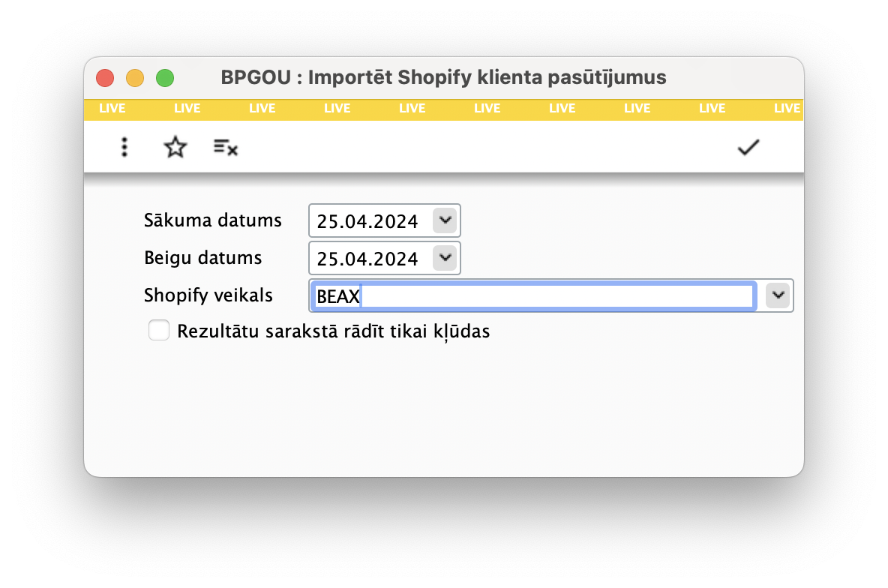Viewport: 888px width, 588px height.
Task: Open the Beigu datums date dropdown
Action: [445, 257]
